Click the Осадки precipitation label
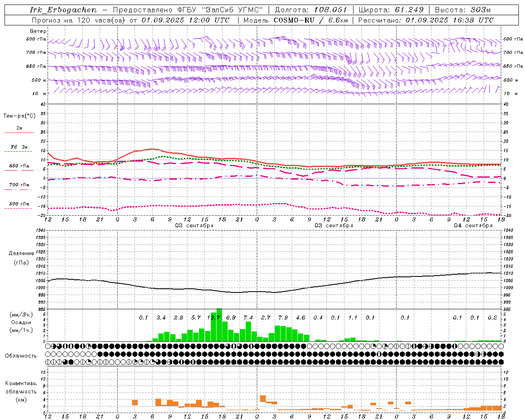This screenshot has width=525, height=420. tap(21, 322)
